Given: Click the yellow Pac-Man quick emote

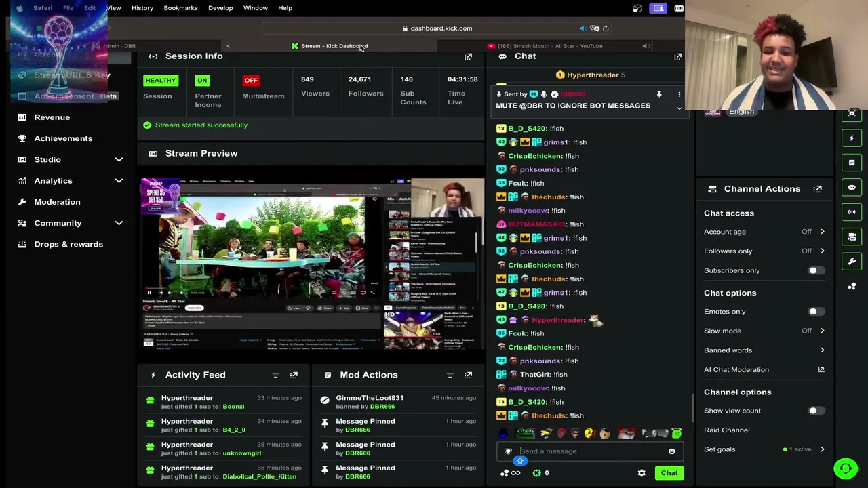Looking at the screenshot, I should [589, 434].
